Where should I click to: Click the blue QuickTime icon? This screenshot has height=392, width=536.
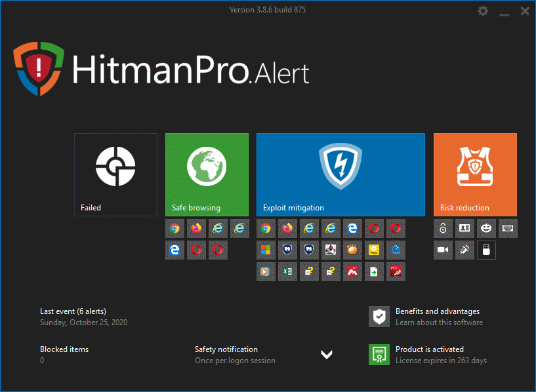coord(396,250)
